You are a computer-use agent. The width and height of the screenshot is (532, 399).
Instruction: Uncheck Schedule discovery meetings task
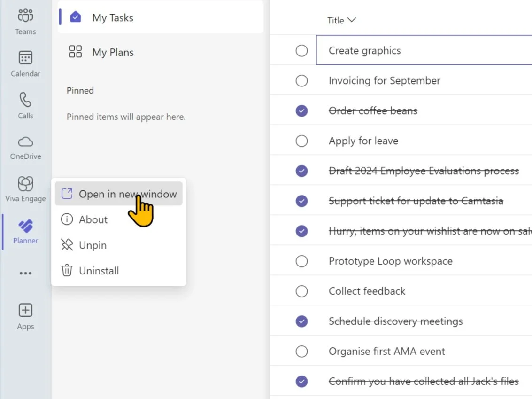point(301,321)
